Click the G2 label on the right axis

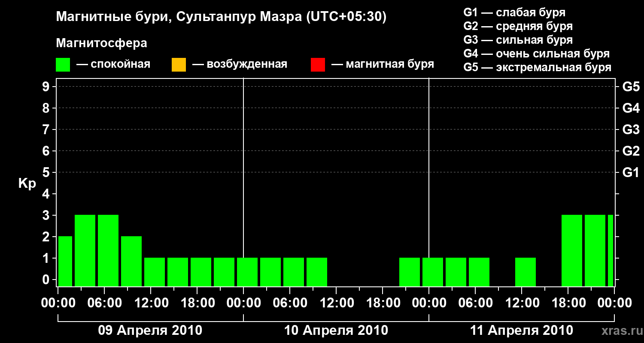[631, 151]
